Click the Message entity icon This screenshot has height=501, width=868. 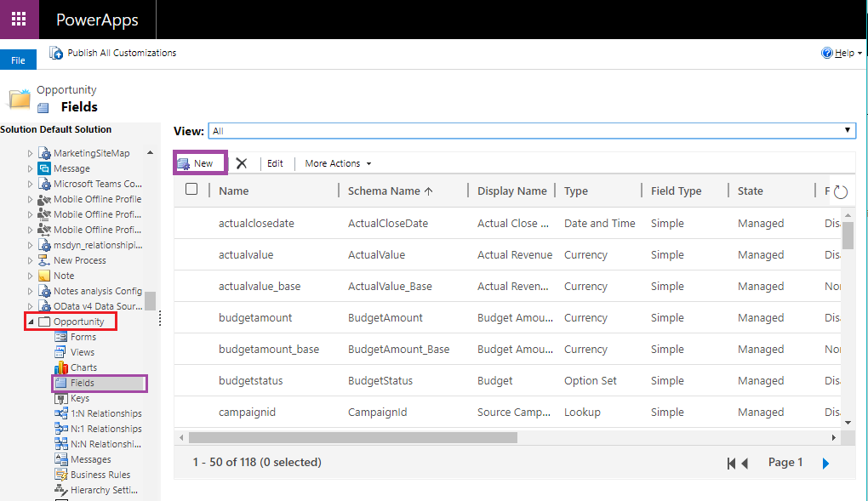(x=45, y=168)
